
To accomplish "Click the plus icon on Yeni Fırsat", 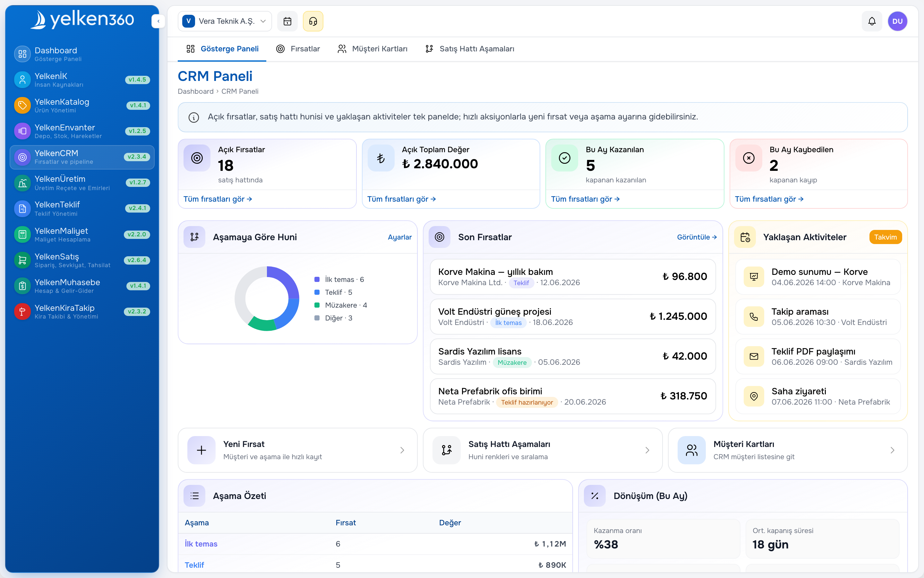I will (x=201, y=450).
